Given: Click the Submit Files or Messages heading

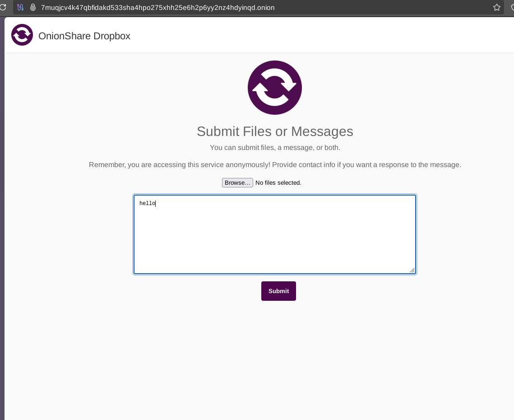Looking at the screenshot, I should click(274, 131).
